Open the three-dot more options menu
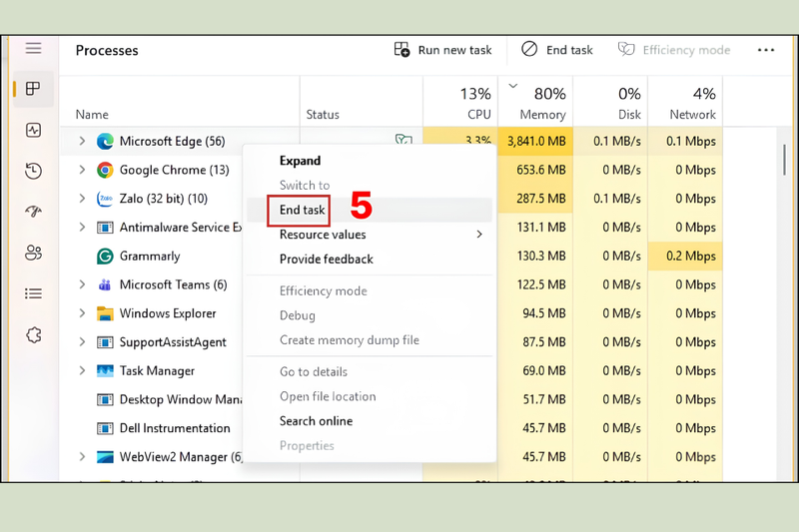Screen dimensions: 799x532 point(766,50)
